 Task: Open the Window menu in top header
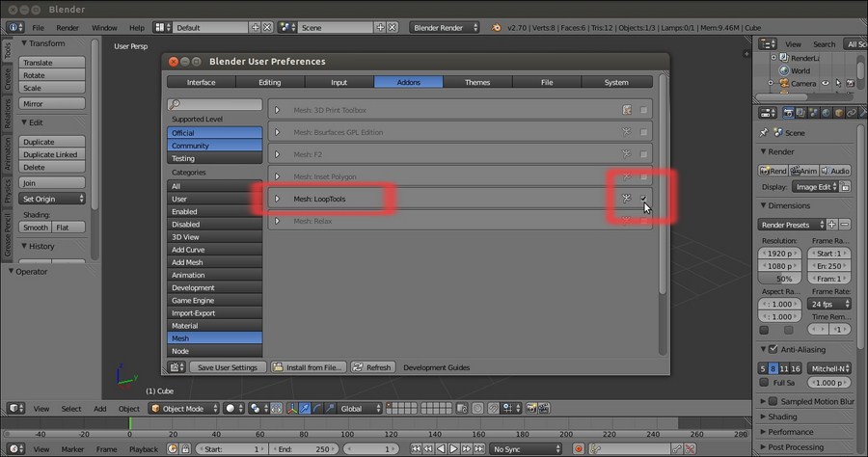click(104, 27)
